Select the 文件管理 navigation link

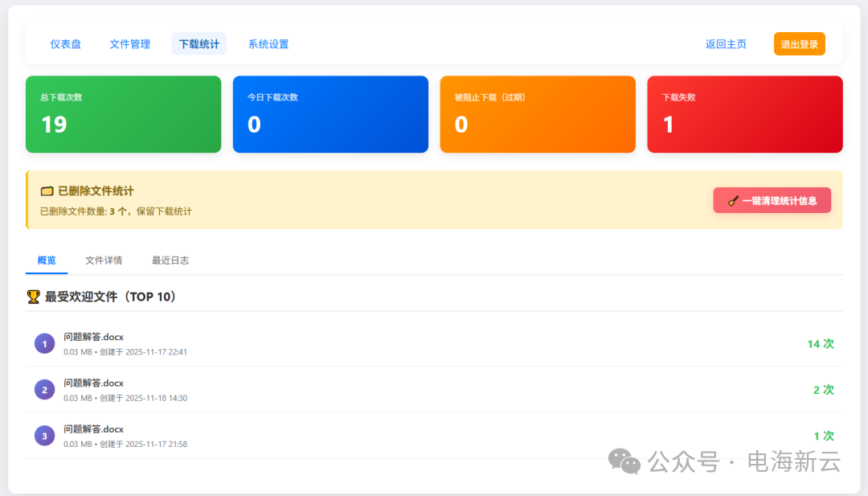(129, 44)
